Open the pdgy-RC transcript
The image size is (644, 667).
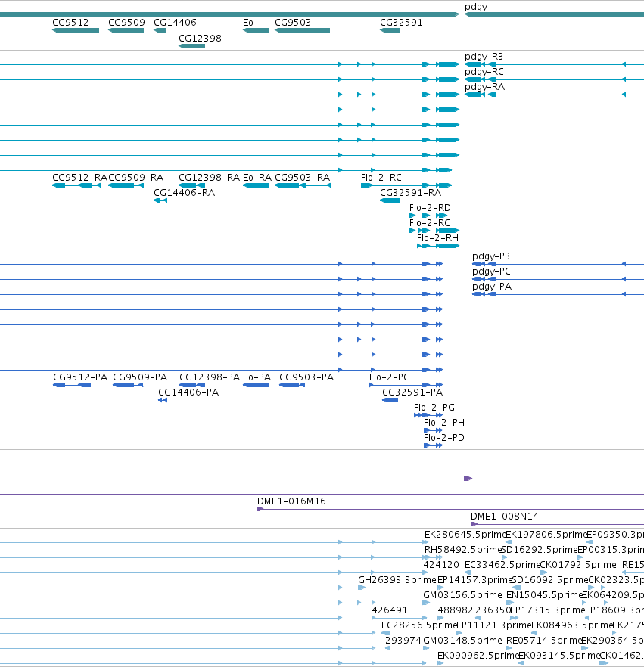pyautogui.click(x=554, y=79)
